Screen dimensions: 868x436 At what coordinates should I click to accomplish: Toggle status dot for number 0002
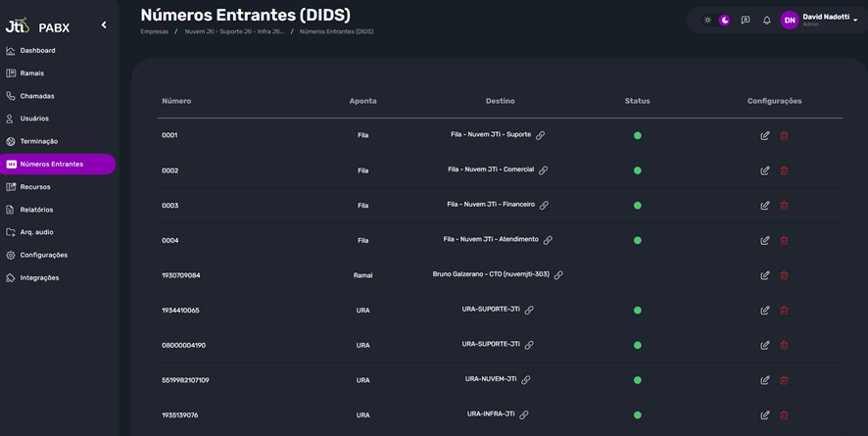point(638,170)
